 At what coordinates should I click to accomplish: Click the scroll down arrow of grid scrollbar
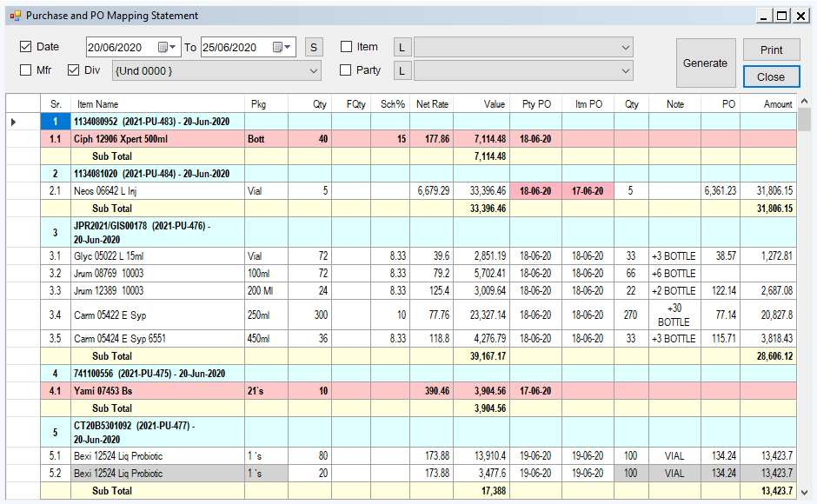point(804,493)
